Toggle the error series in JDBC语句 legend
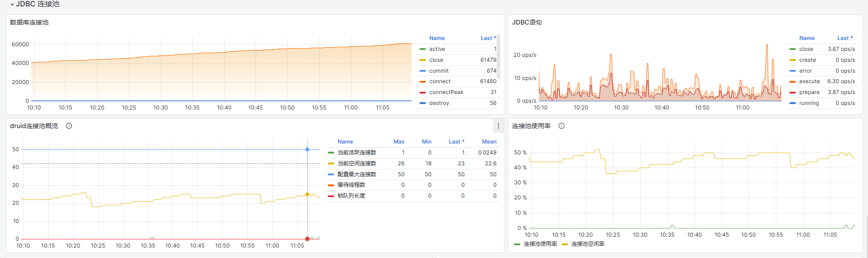This screenshot has height=258, width=868. pos(805,71)
